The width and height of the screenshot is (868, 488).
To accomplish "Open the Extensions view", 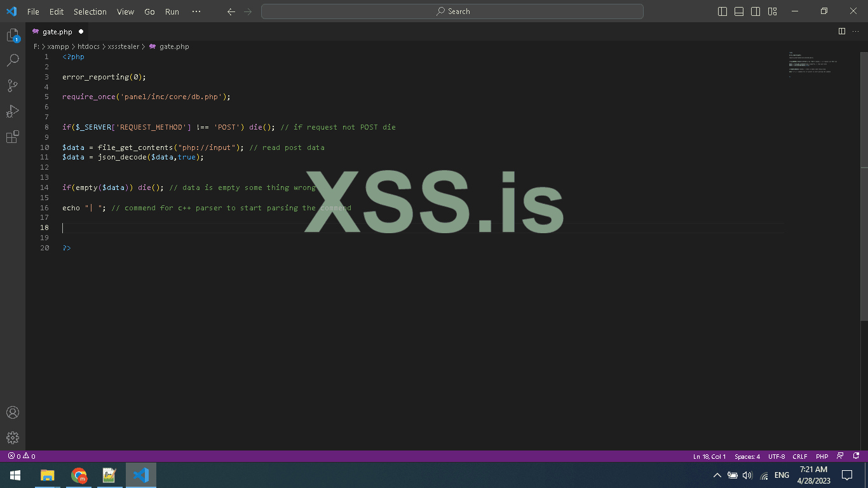I will click(13, 137).
